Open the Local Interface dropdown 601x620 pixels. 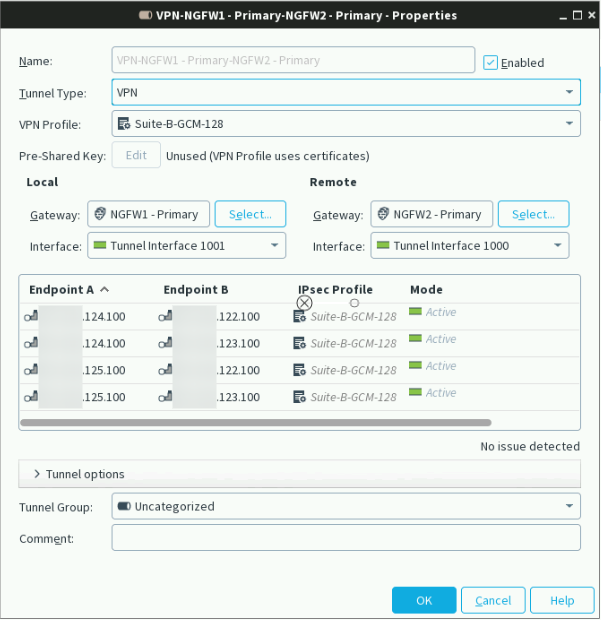click(187, 246)
